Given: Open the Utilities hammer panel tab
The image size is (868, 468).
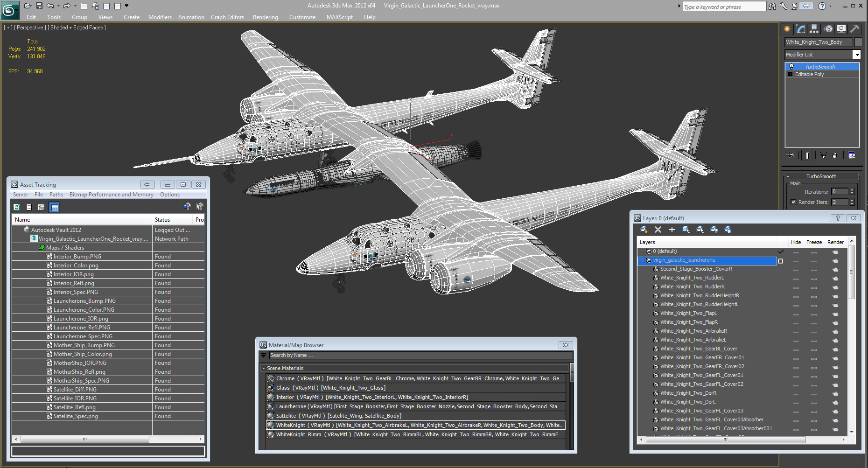Looking at the screenshot, I should (855, 29).
